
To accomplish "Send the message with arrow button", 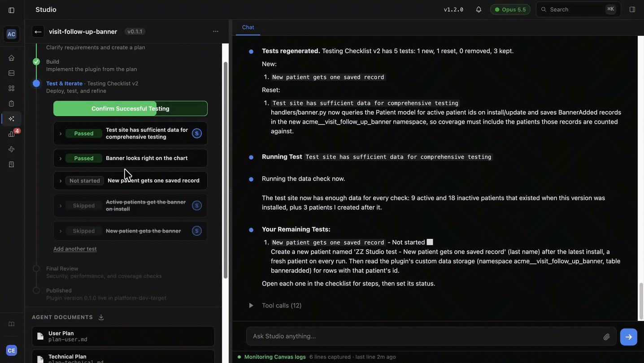I will 629,337.
